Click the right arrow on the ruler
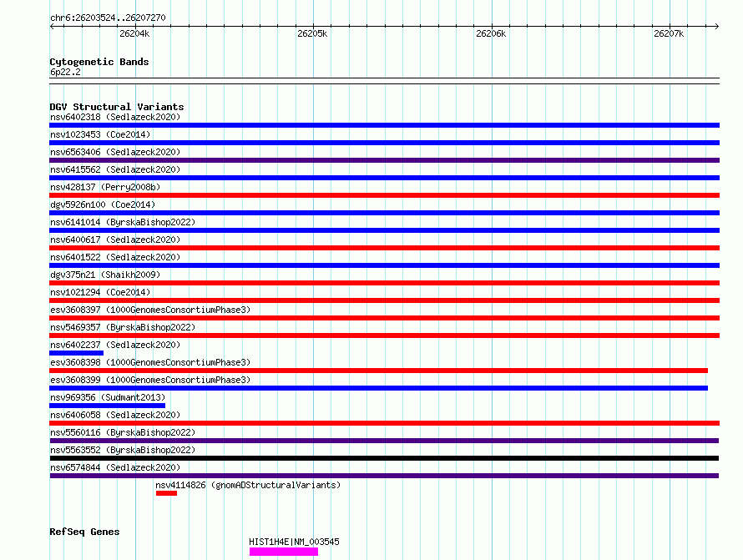This screenshot has width=743, height=560. coord(717,26)
